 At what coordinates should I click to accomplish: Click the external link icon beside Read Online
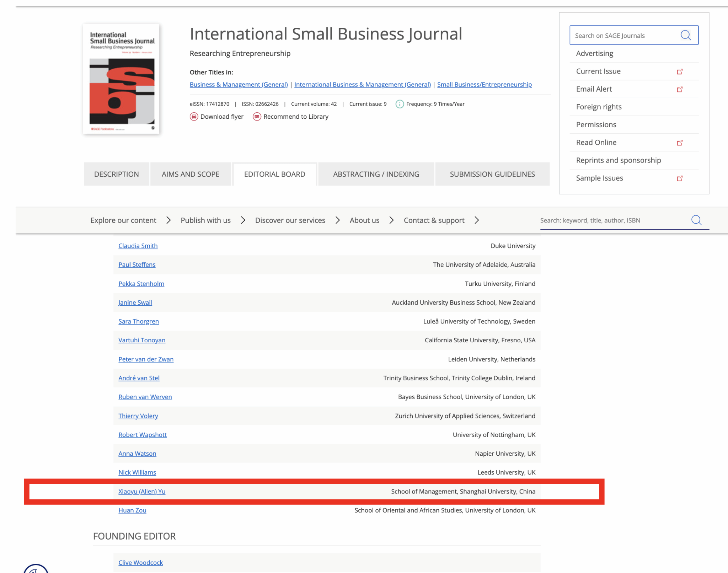pos(680,143)
